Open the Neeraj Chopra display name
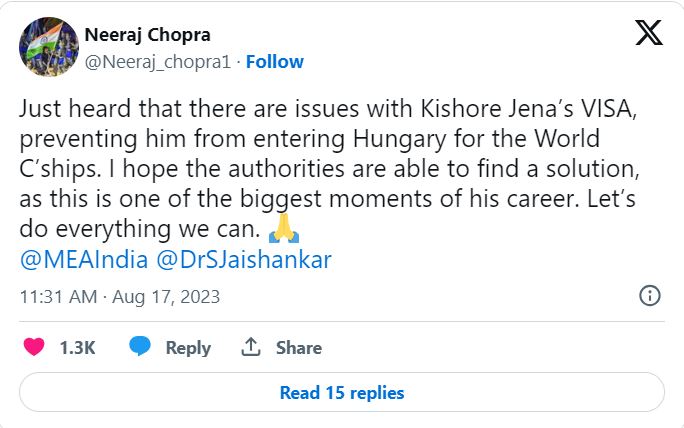 [147, 35]
